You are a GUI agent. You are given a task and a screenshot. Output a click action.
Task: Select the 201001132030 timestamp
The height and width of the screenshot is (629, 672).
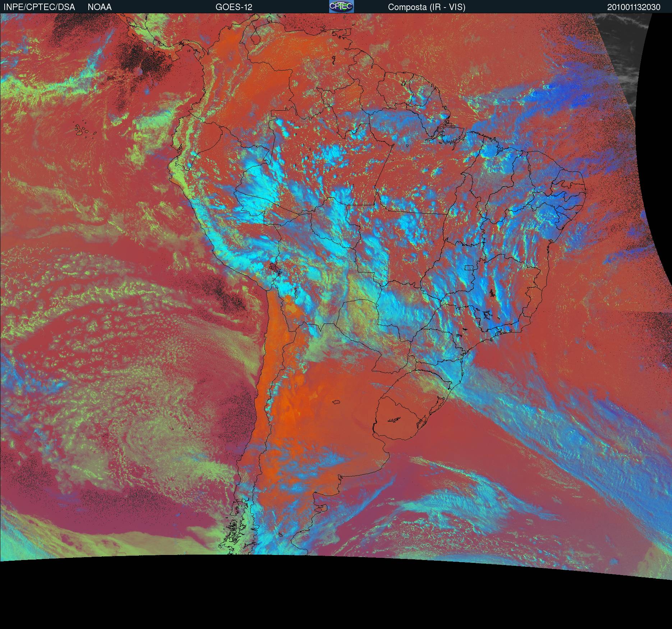(634, 7)
